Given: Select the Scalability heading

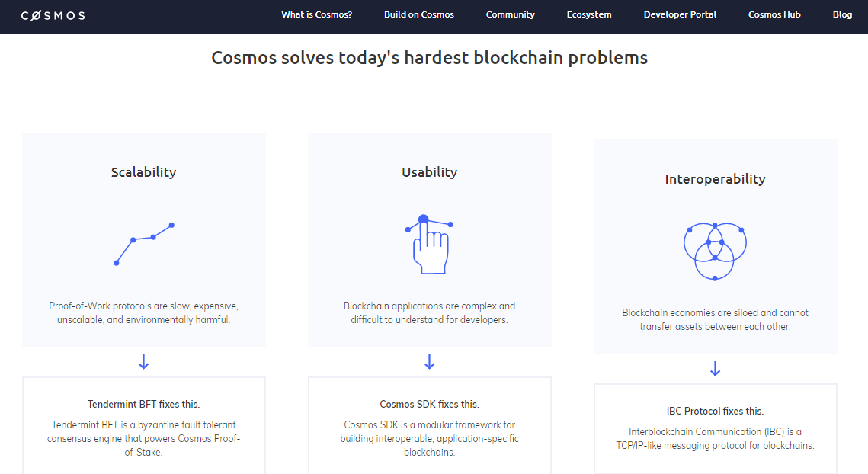Looking at the screenshot, I should (x=144, y=172).
